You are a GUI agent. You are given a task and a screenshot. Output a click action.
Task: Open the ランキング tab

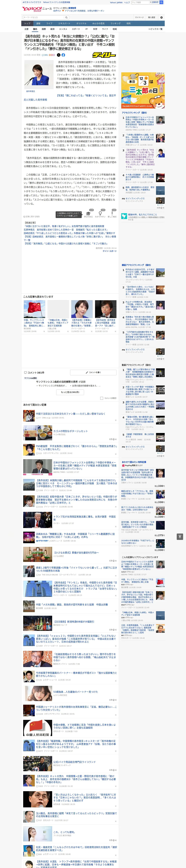[x=115, y=24]
